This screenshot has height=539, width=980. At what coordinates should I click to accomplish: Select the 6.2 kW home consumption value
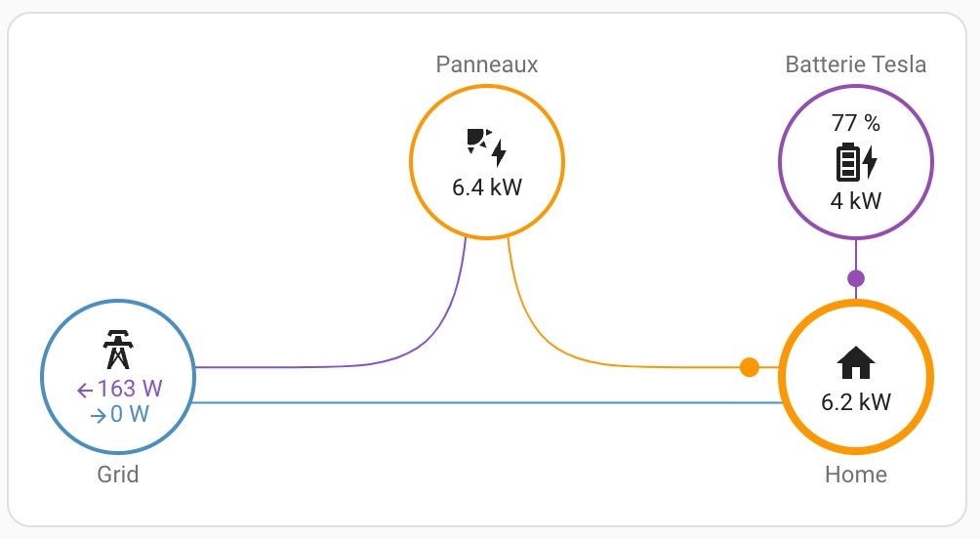856,401
